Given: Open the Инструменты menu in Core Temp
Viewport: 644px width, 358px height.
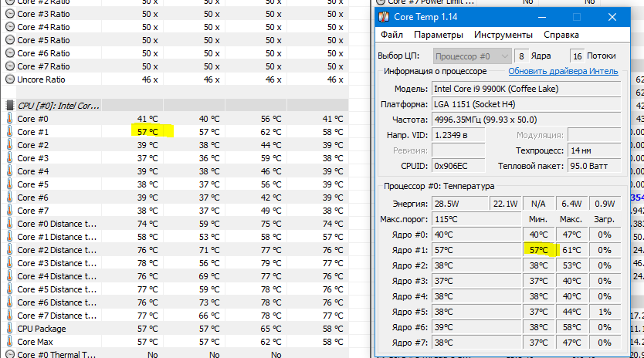Looking at the screenshot, I should click(x=503, y=35).
